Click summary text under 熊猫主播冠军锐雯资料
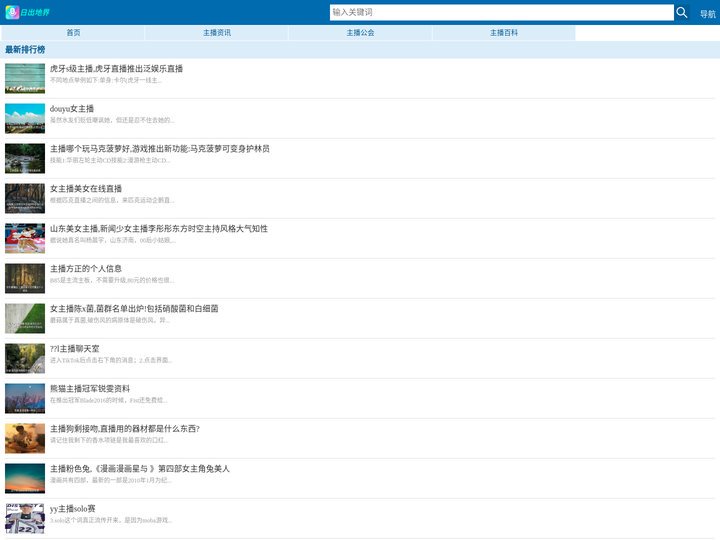This screenshot has width=720, height=540. tap(108, 400)
